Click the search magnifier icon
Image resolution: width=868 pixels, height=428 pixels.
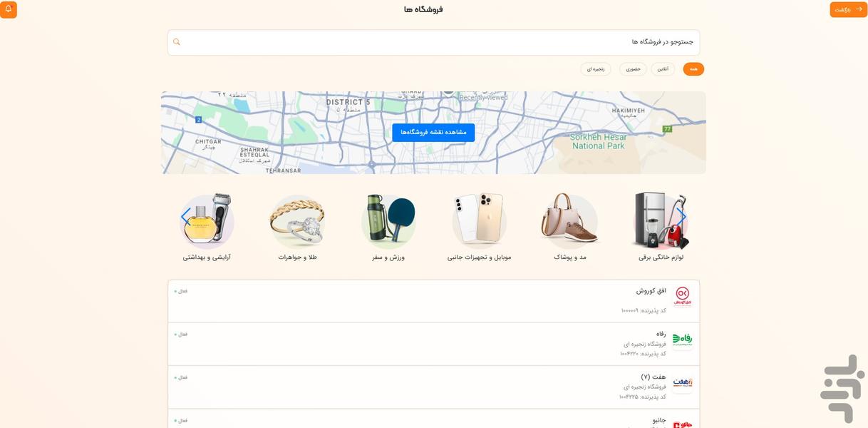[177, 42]
